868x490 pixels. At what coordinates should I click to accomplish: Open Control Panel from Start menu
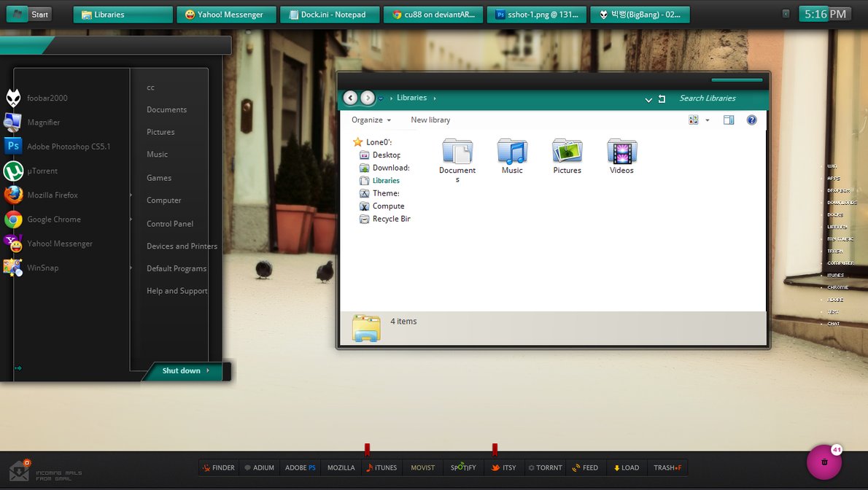click(x=170, y=224)
